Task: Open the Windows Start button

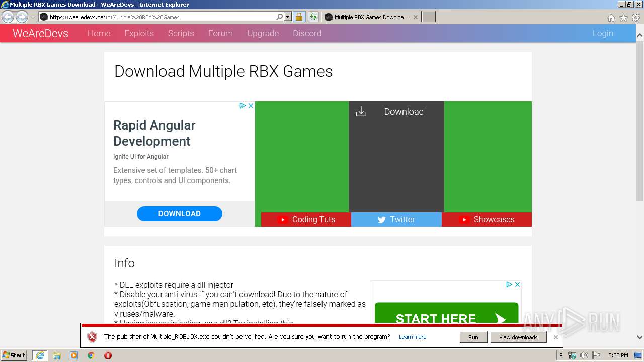Action: coord(14,355)
